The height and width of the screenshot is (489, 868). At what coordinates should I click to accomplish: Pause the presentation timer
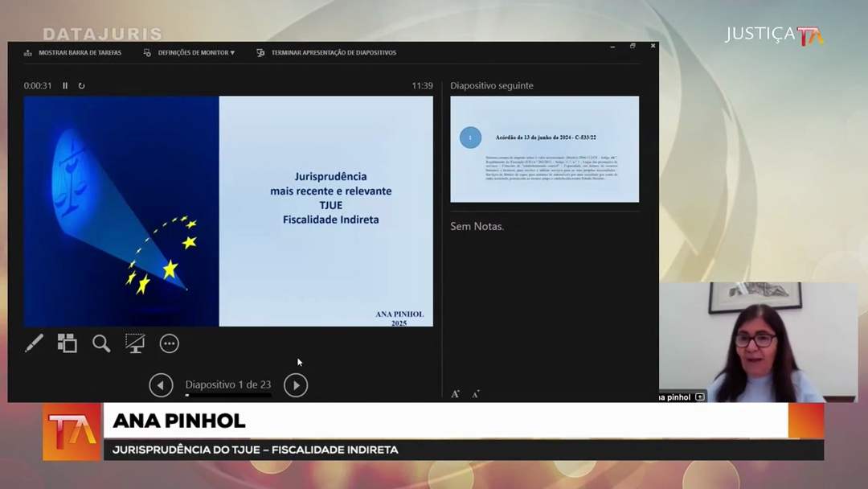click(65, 86)
